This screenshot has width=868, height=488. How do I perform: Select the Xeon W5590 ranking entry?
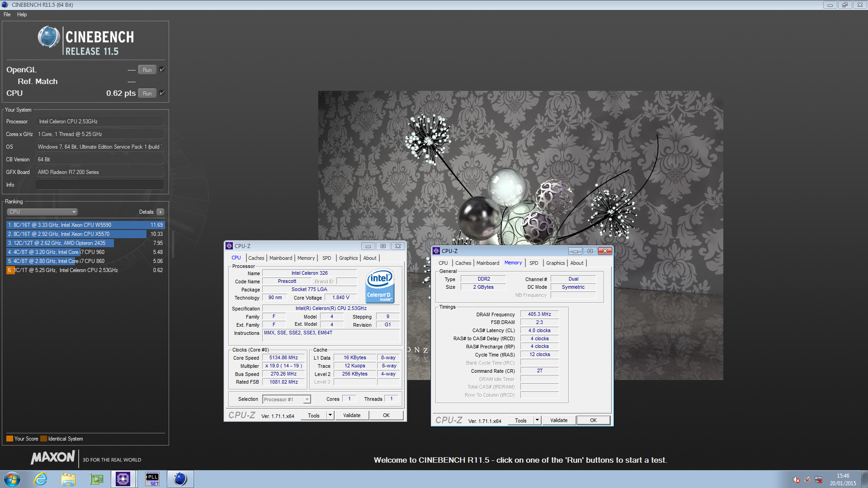[85, 225]
